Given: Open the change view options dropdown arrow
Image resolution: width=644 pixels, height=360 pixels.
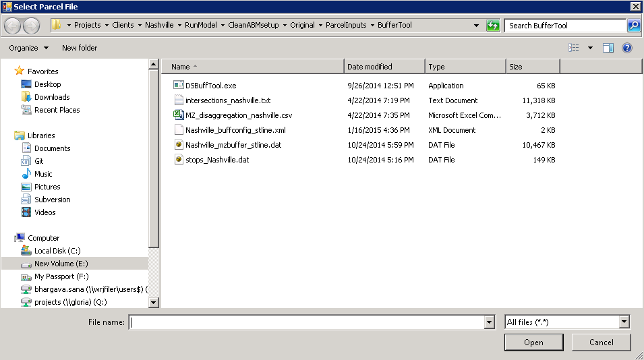Looking at the screenshot, I should click(x=590, y=48).
